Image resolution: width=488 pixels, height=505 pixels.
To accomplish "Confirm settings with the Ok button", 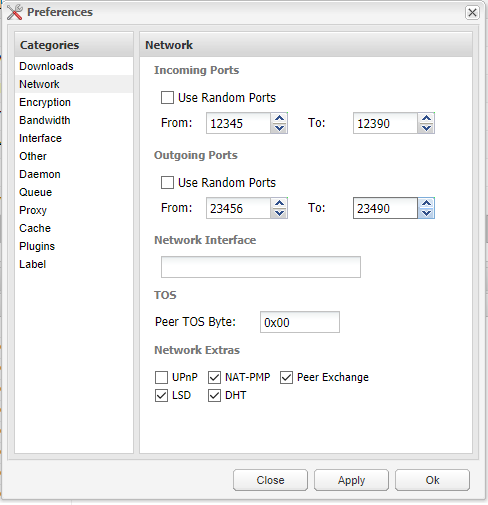I will tap(432, 480).
